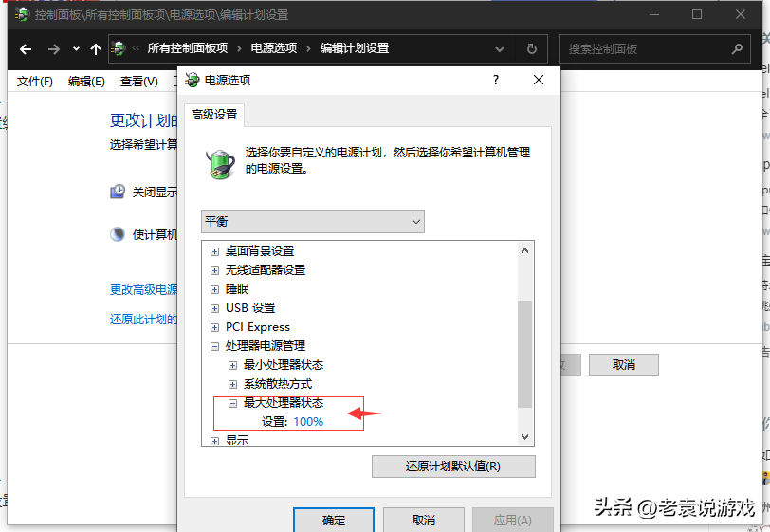
Task: Click the 更改高级电源 link in the background window
Action: point(143,290)
